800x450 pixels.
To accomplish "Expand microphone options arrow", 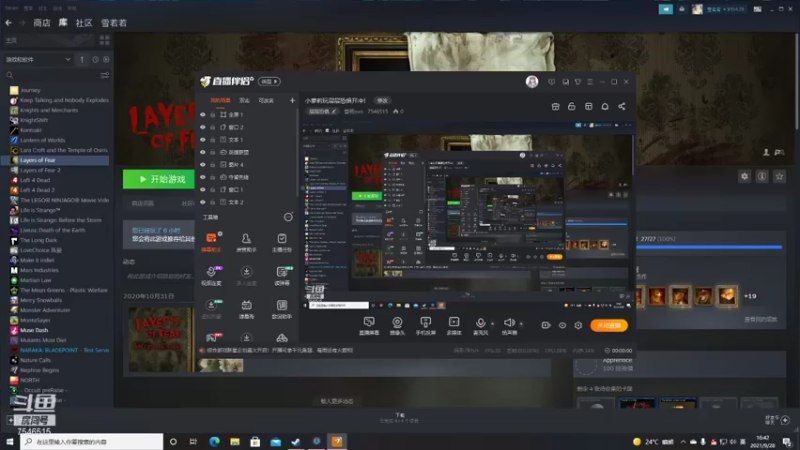I will point(492,323).
